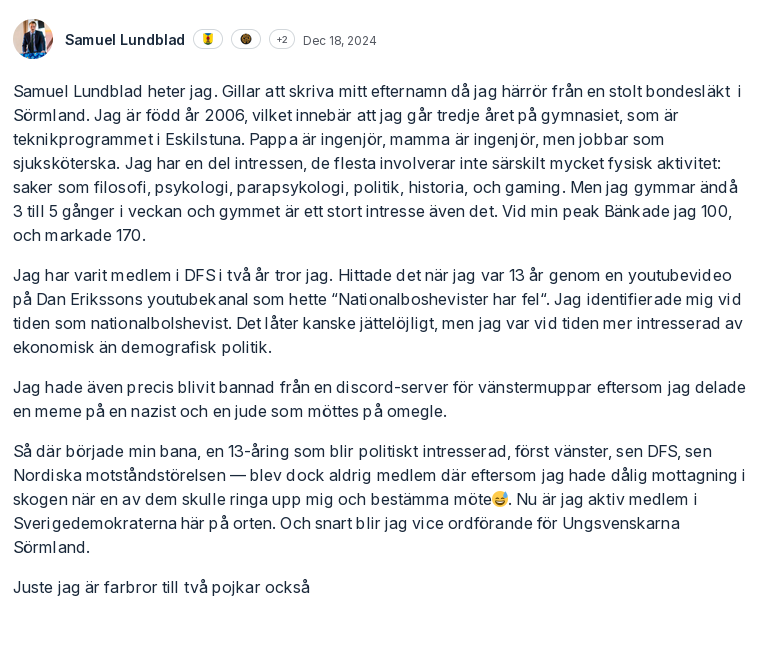This screenshot has height=650, width=759.
Task: Click the final line about "farbror till två pojkar"
Action: click(161, 587)
